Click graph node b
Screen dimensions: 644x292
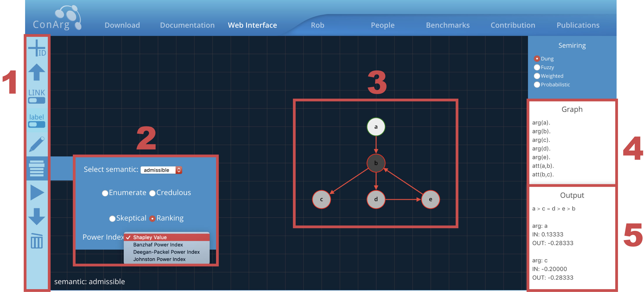[x=376, y=163]
